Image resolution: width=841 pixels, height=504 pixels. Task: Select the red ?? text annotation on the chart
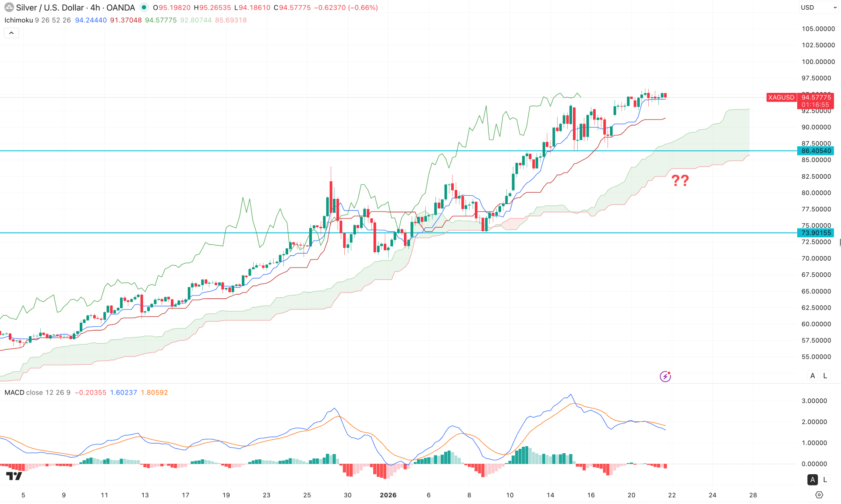click(681, 180)
